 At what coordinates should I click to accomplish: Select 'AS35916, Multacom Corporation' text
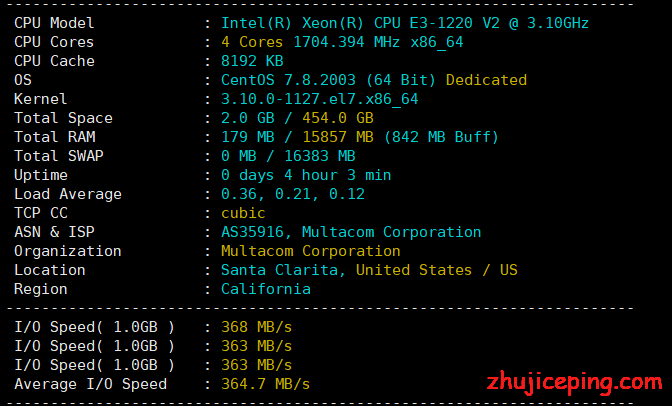351,232
